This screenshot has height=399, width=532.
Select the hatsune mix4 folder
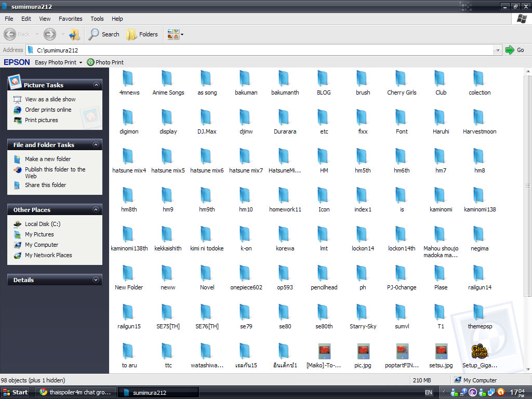pos(129,162)
